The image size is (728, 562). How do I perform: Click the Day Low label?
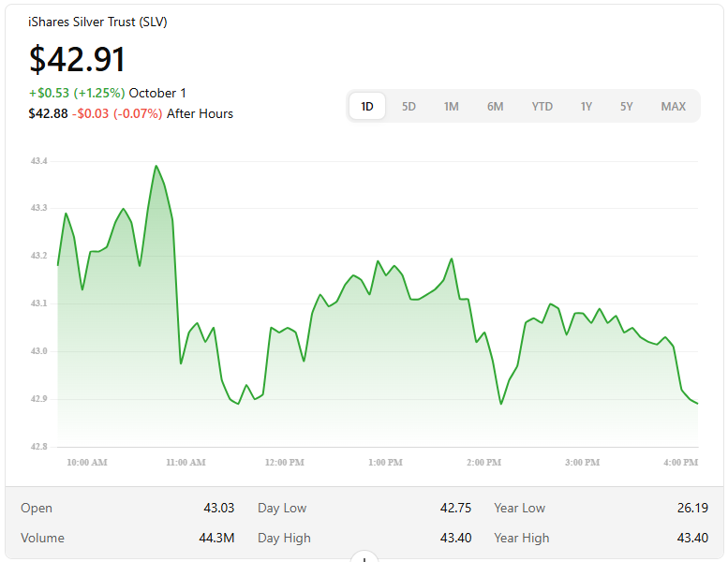[282, 509]
